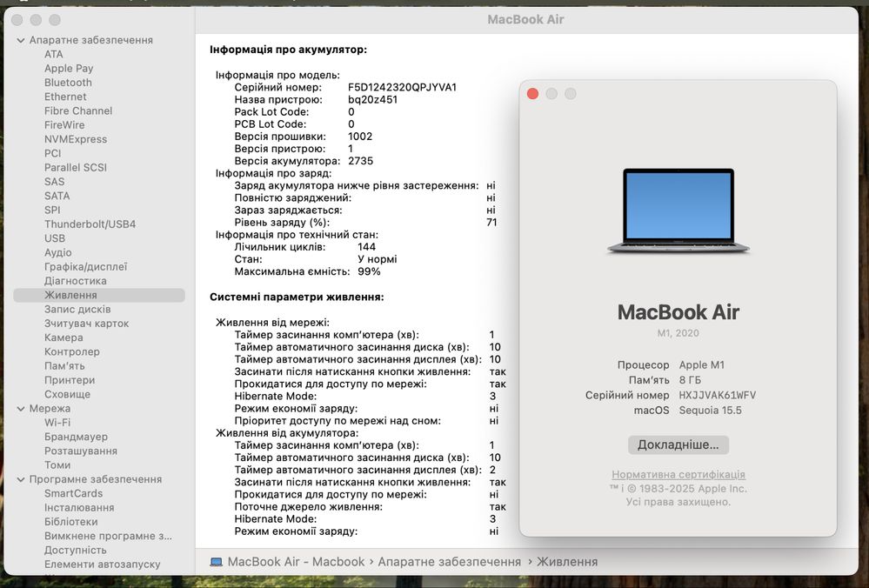Image resolution: width=869 pixels, height=588 pixels.
Task: Open Графіка/дисплеї in the sidebar
Action: [x=86, y=266]
